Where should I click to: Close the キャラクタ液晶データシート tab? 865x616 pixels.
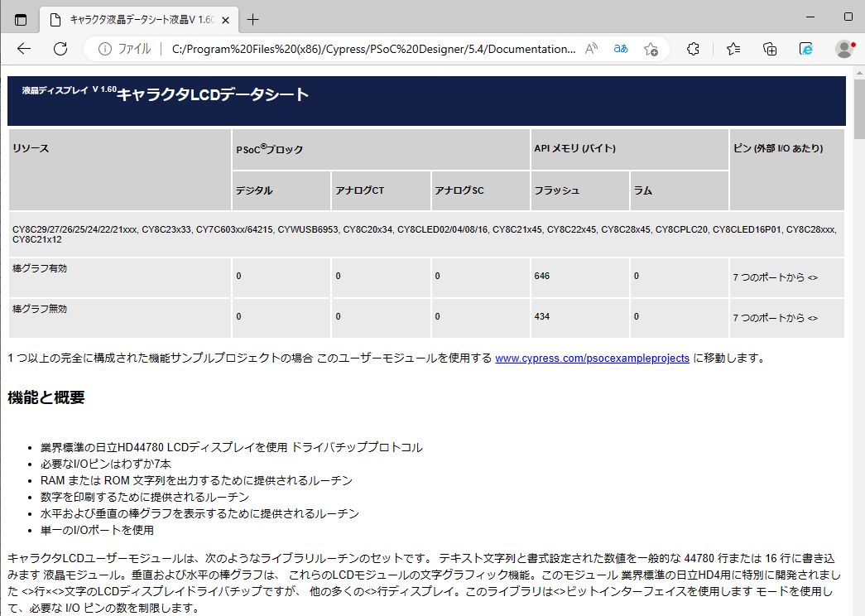point(225,21)
